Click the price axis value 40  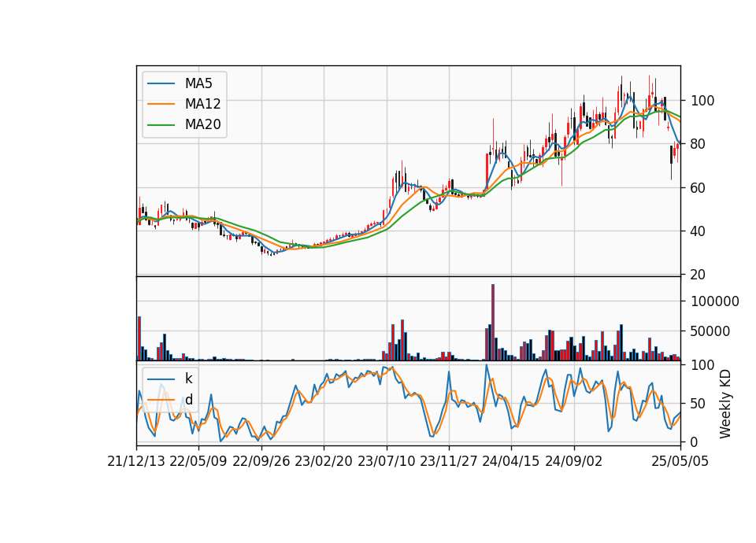(699, 231)
